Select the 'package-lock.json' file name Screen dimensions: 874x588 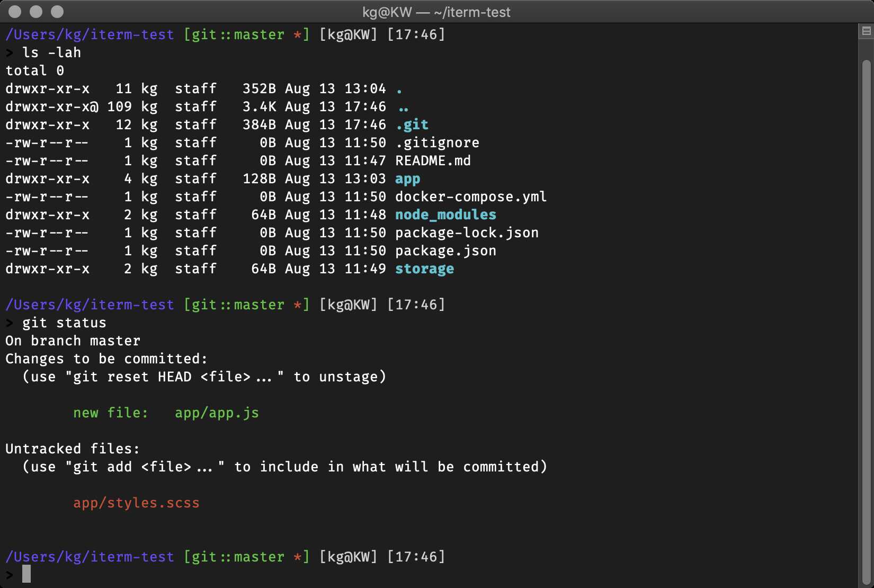(467, 233)
